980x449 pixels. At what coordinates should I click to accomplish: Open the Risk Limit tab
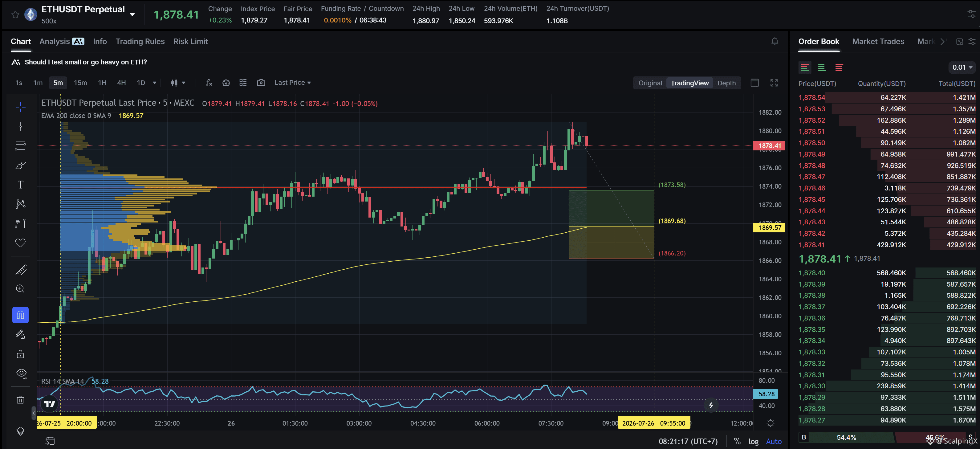point(191,42)
